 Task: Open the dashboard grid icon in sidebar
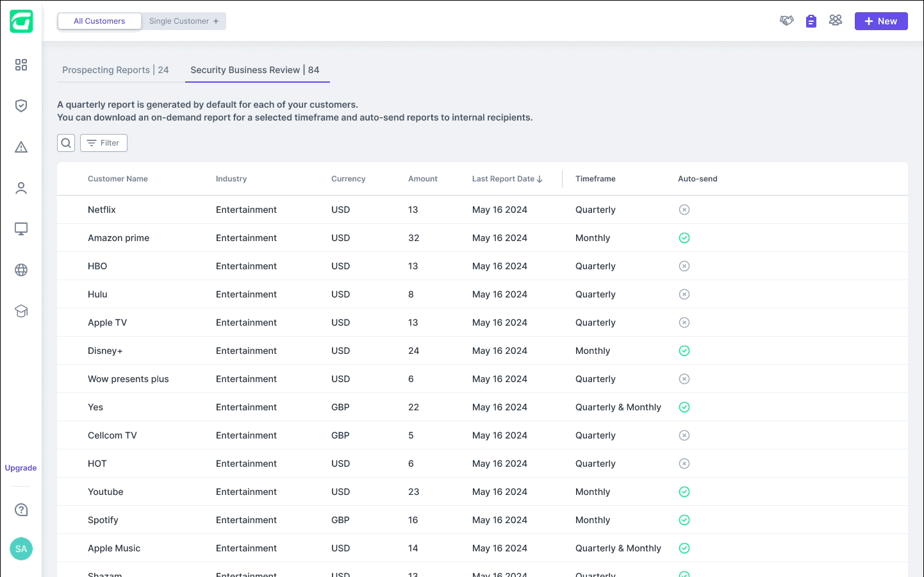tap(21, 65)
